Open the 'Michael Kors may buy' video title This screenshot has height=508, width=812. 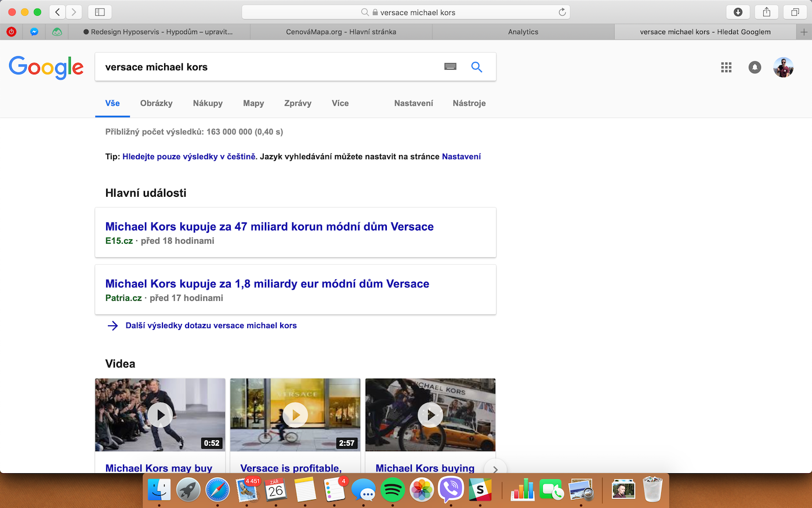159,468
